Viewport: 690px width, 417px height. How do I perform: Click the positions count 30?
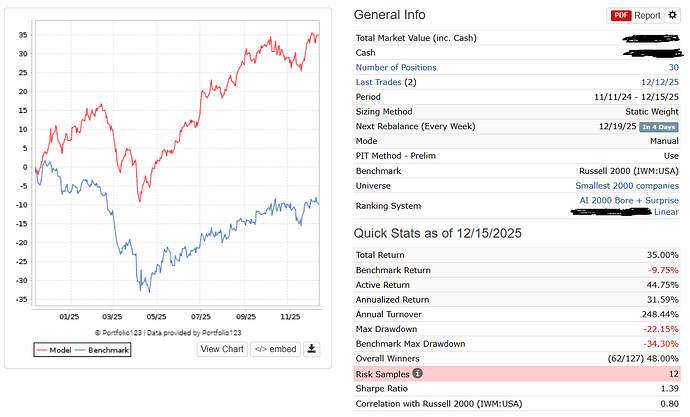675,67
